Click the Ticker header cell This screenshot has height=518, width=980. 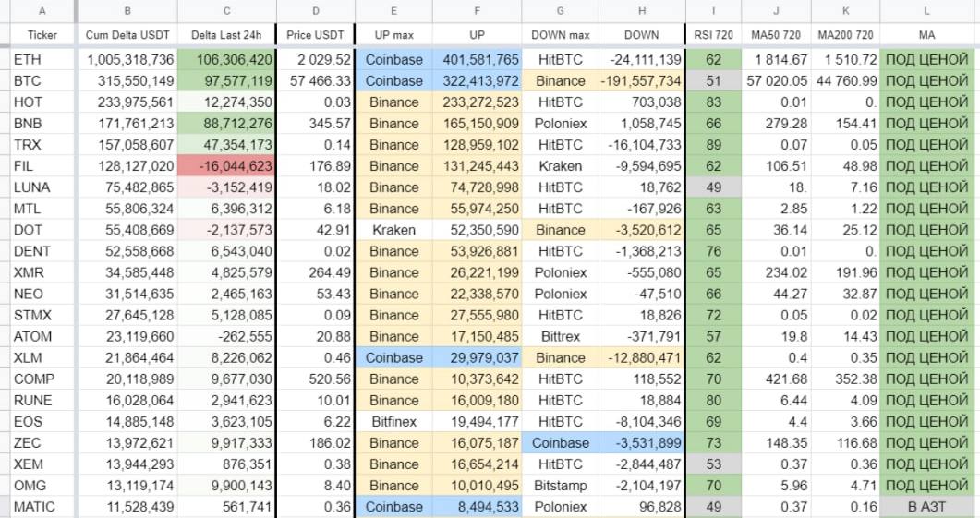(42, 35)
